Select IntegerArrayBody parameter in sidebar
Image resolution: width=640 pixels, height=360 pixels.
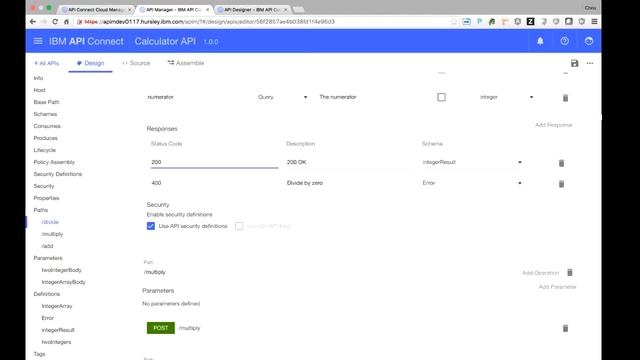tap(64, 282)
